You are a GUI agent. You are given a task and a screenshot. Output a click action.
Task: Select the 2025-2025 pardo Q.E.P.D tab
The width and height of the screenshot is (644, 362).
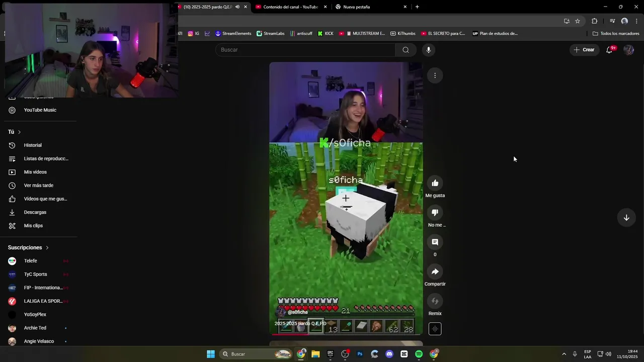tap(207, 7)
